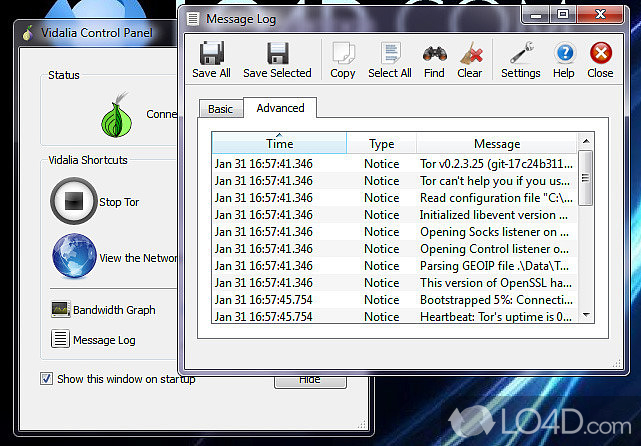Select row 'Opening Control listener'
The width and height of the screenshot is (641, 446).
click(x=394, y=249)
